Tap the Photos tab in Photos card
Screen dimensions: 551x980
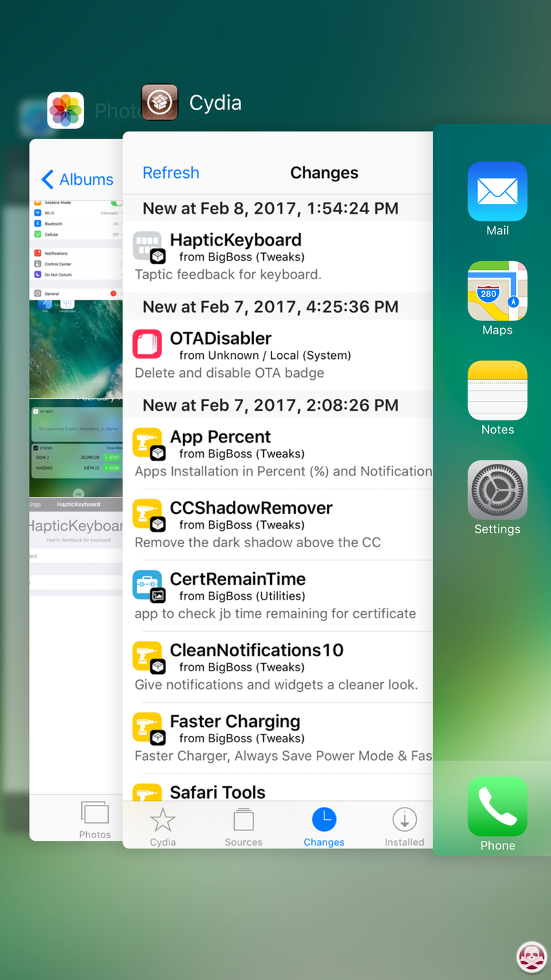point(94,820)
